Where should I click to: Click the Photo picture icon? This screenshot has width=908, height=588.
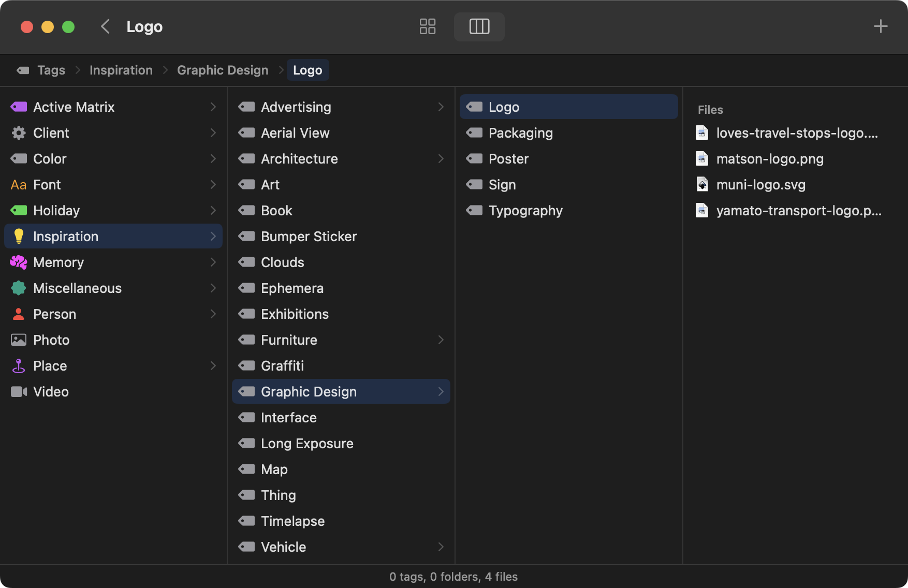click(x=19, y=340)
